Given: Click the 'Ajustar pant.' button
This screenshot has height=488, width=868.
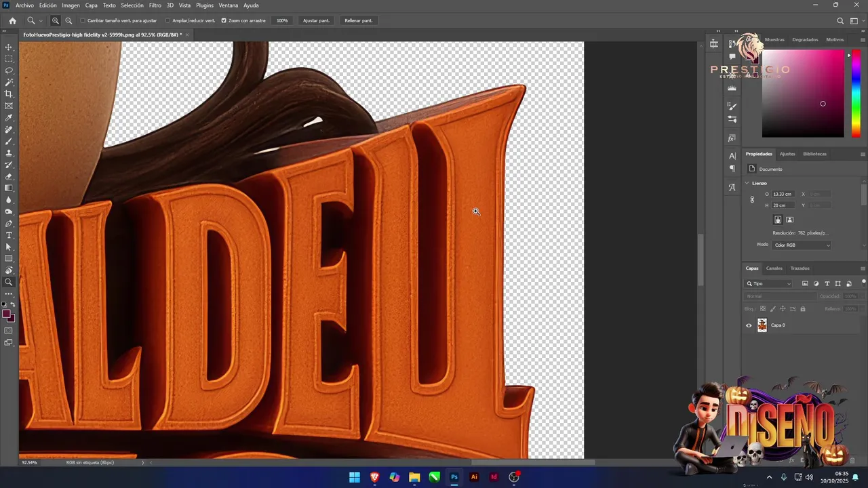Looking at the screenshot, I should coord(316,21).
